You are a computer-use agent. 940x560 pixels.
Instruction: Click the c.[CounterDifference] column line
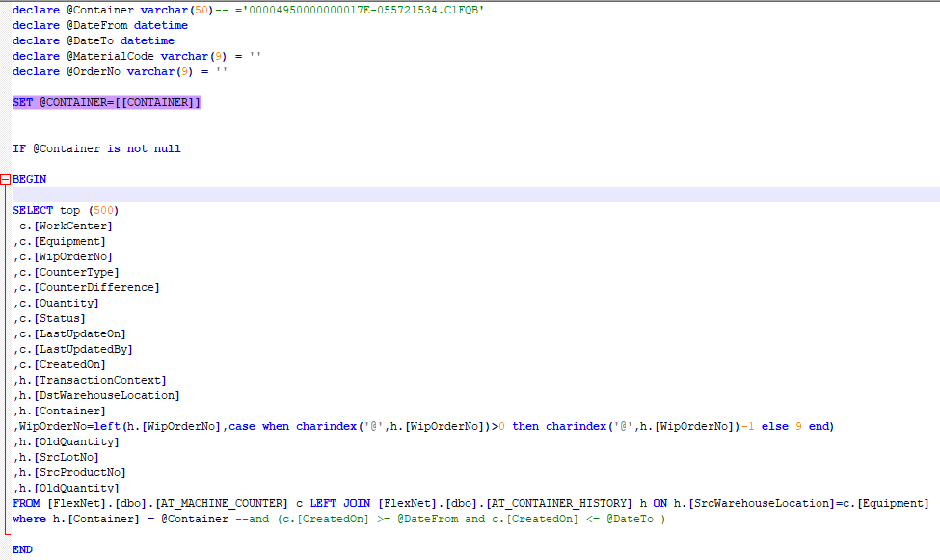point(87,288)
